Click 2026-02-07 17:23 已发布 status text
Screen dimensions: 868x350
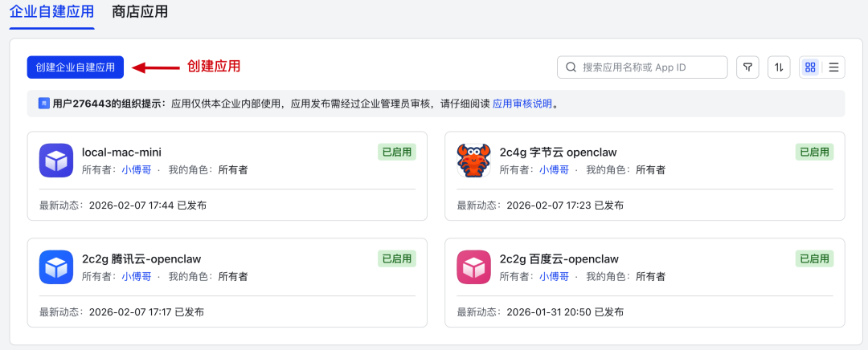coord(565,206)
